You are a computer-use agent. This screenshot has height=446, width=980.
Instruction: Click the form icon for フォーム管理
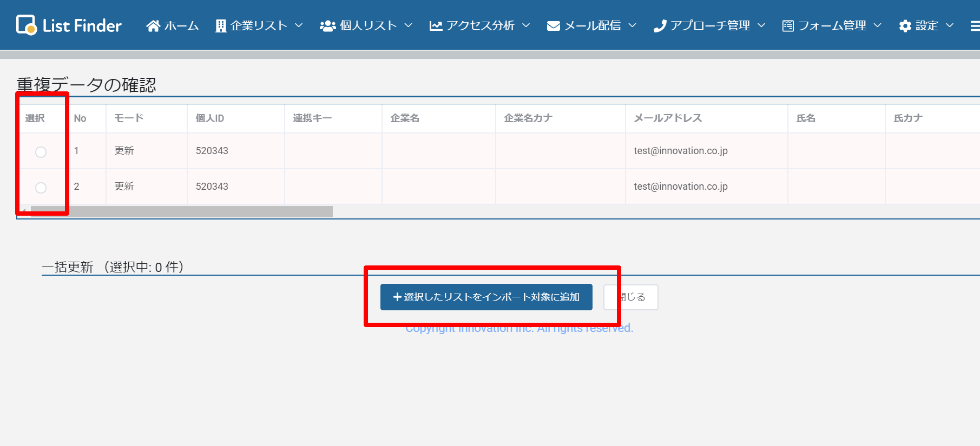(788, 26)
